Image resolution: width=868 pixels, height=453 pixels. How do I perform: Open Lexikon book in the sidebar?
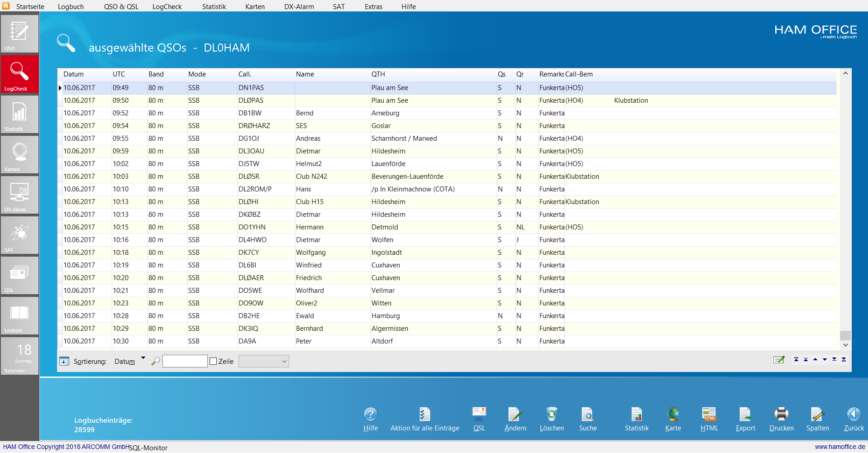pyautogui.click(x=19, y=315)
